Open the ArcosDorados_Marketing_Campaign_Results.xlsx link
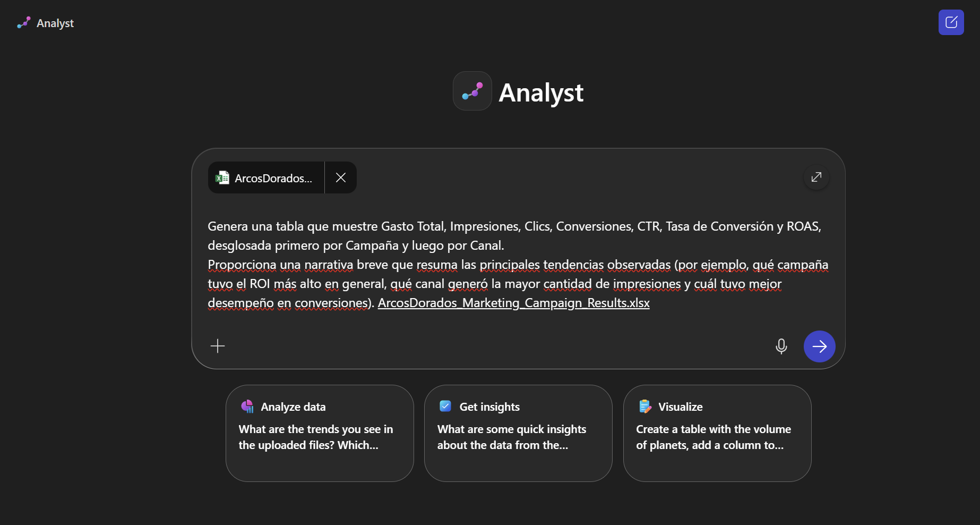The image size is (980, 525). tap(513, 303)
